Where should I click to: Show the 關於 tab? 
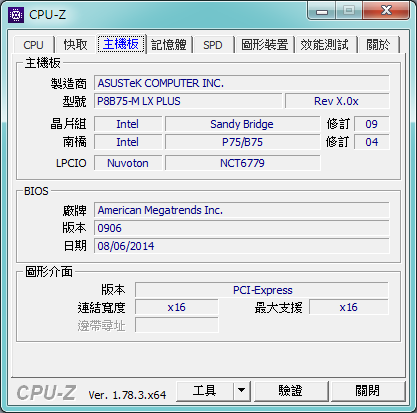pos(378,44)
